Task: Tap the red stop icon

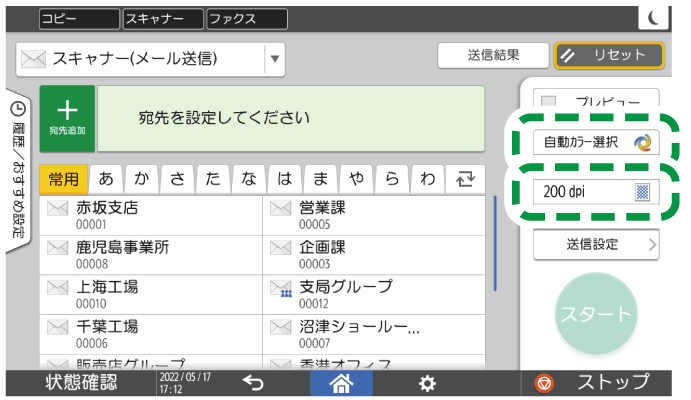Action: (544, 383)
